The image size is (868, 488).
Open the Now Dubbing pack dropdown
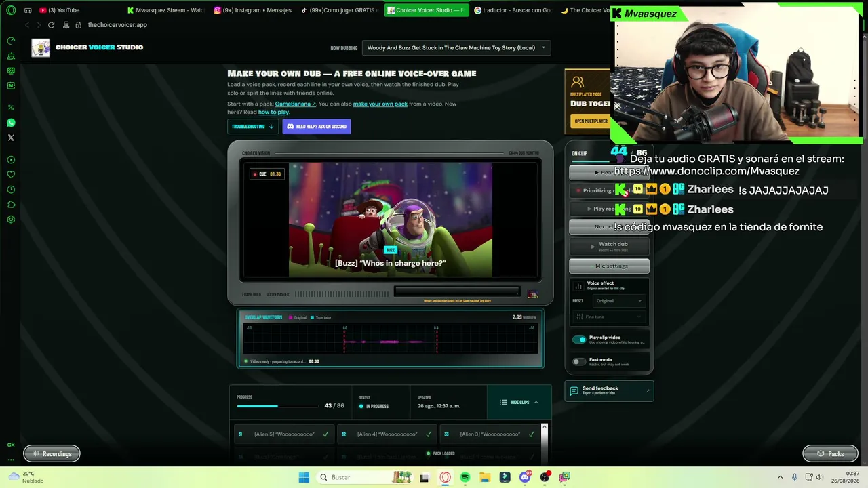click(456, 48)
